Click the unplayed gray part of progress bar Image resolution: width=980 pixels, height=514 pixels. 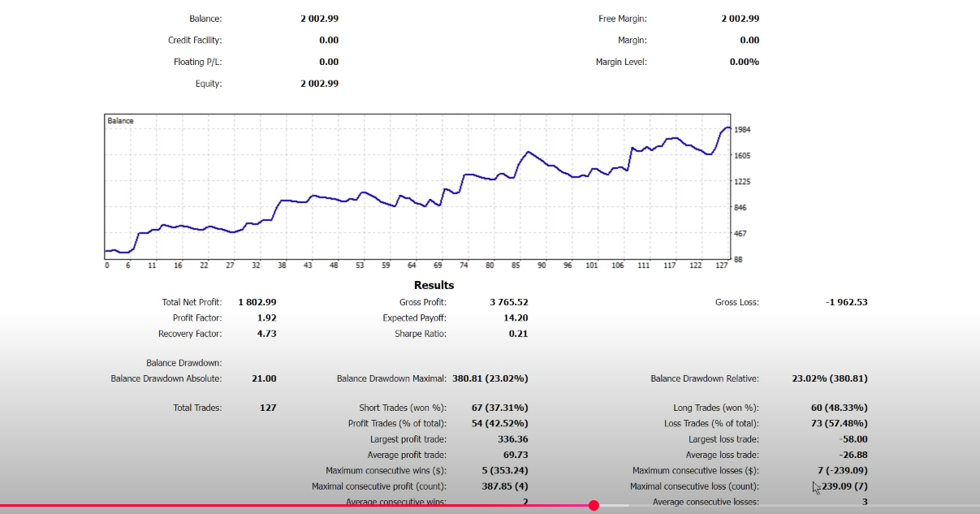(x=614, y=505)
